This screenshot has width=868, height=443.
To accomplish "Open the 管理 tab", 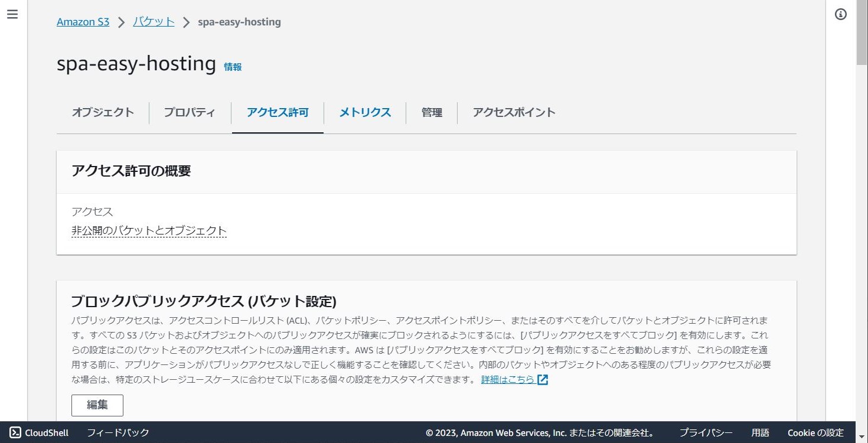I will 432,112.
